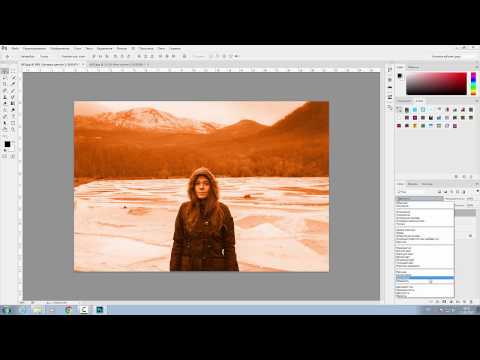
Task: Click the Windows Start button
Action: 6,310
